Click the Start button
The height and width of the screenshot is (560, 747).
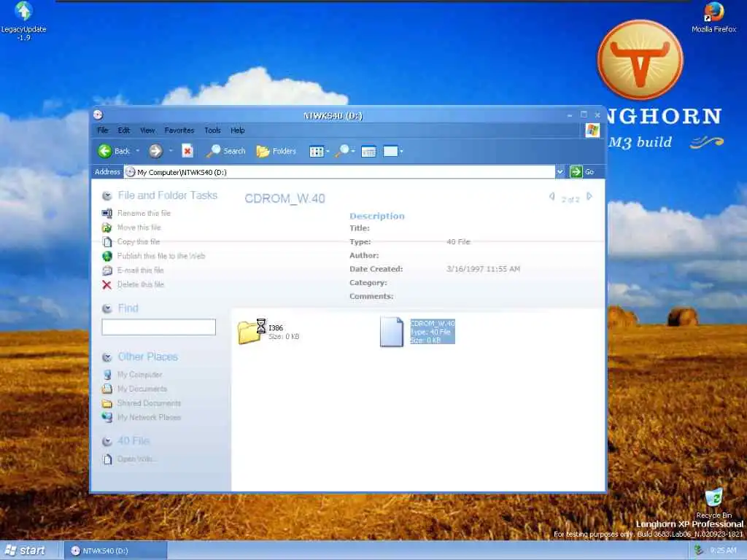(27, 551)
